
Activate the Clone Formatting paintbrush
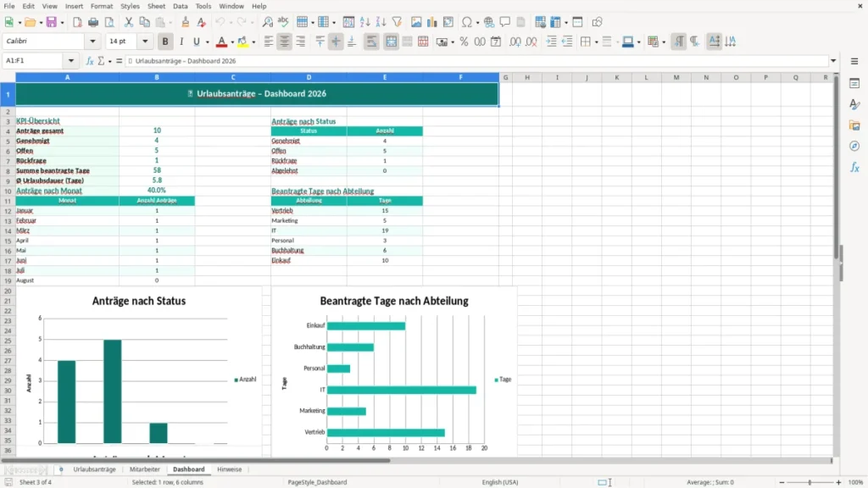[x=186, y=22]
